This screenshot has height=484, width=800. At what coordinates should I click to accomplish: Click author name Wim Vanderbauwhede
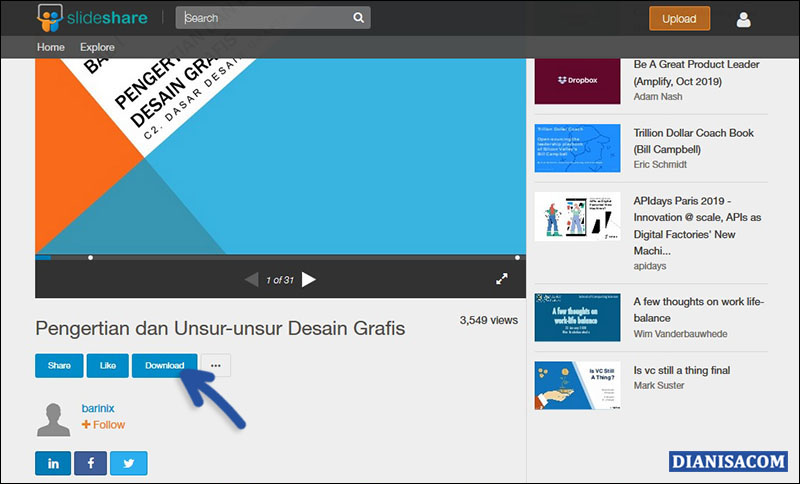[680, 334]
